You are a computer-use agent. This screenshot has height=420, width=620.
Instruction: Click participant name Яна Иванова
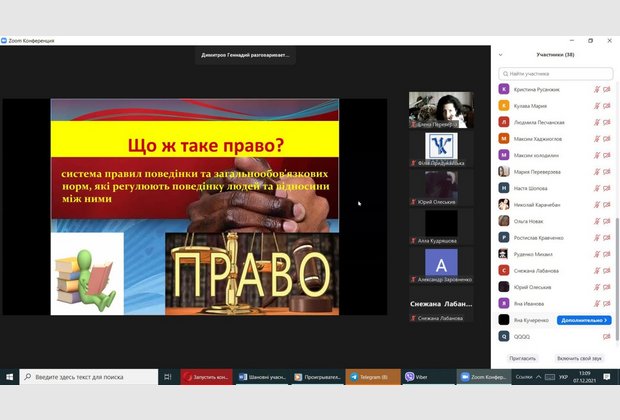(x=529, y=304)
